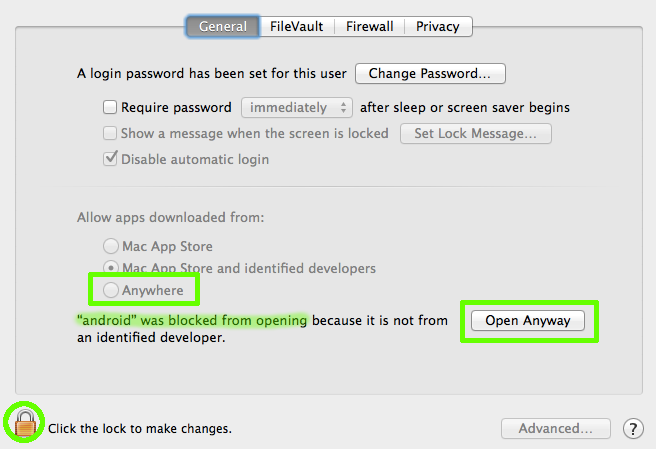Screen dimensions: 656x449
Task: Toggle Show a message when screen is locked
Action: pyautogui.click(x=110, y=133)
